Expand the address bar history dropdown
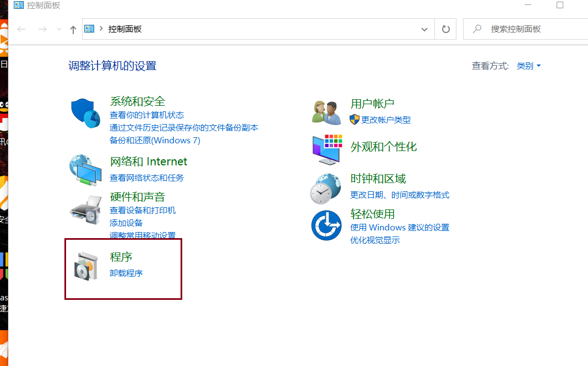The height and width of the screenshot is (366, 588). 424,29
